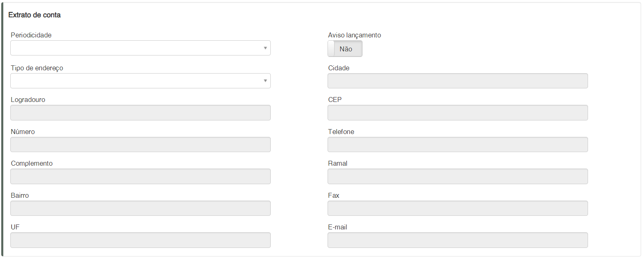
Task: Click the Cidade input field
Action: [457, 81]
